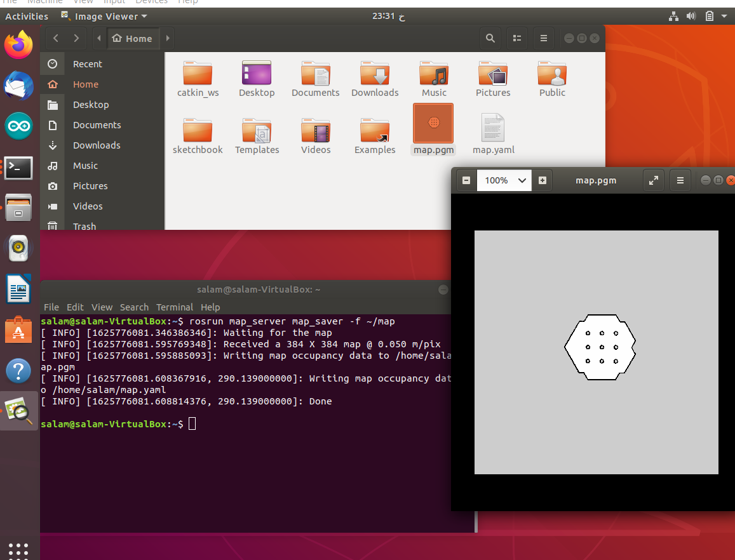Open the Trash from the sidebar
Viewport: 735px width, 560px height.
[84, 226]
